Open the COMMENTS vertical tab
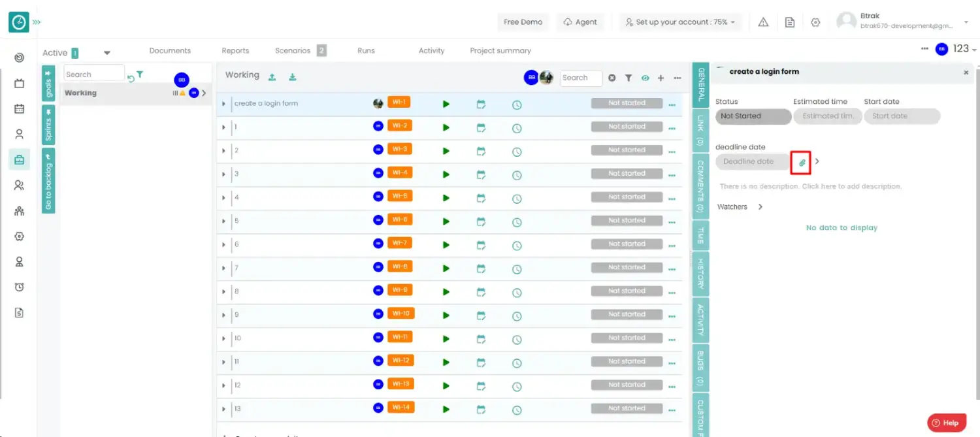 click(x=700, y=186)
